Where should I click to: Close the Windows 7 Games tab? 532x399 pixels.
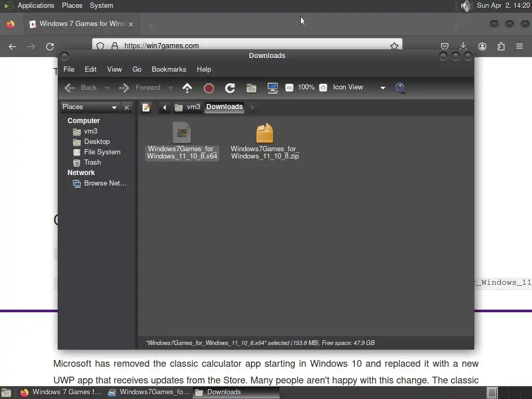[x=131, y=24]
